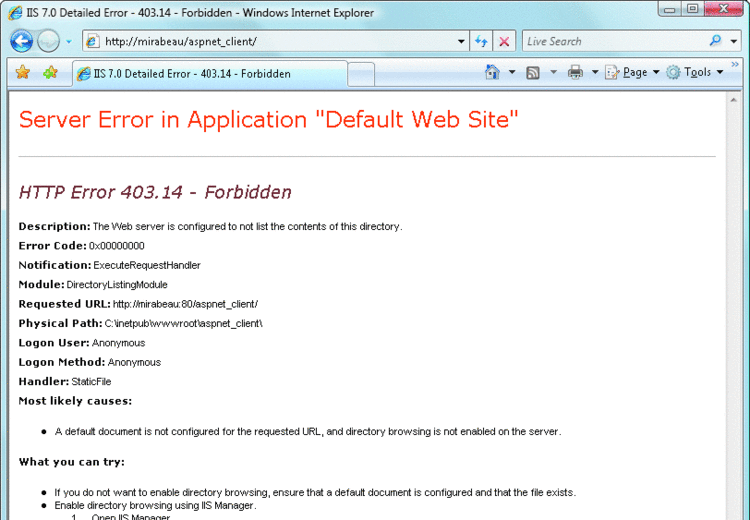Expand the address bar history dropdown

[461, 42]
